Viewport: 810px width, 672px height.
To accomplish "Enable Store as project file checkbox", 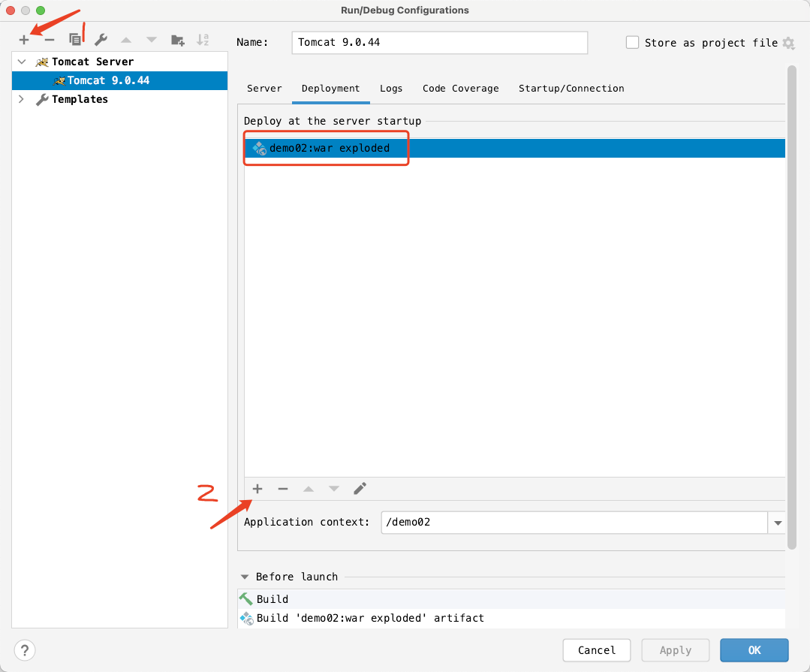I will 632,42.
